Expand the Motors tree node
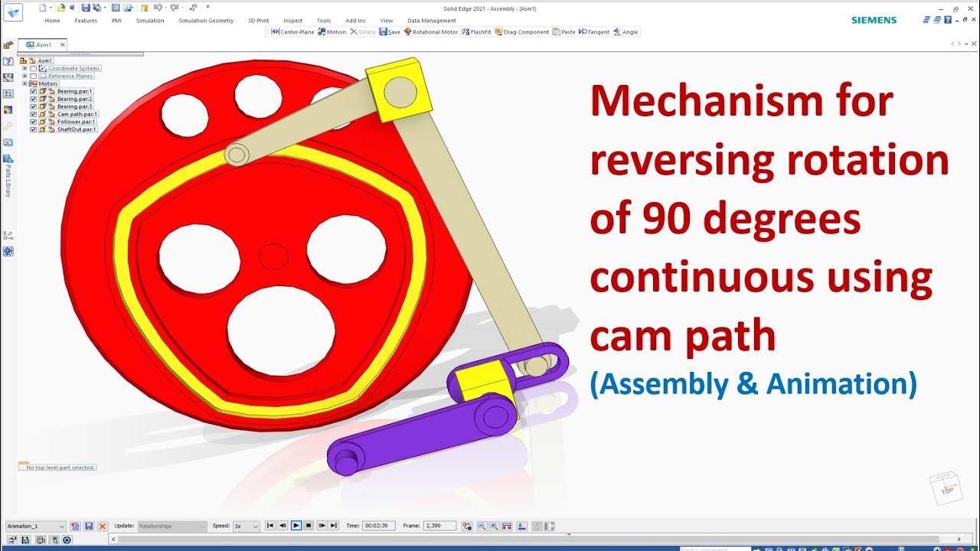This screenshot has height=551, width=980. [24, 83]
